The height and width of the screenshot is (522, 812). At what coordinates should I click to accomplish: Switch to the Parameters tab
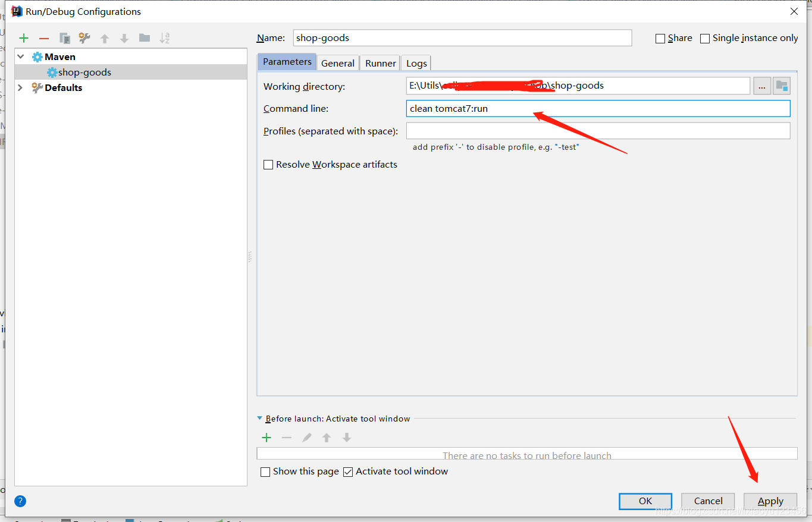pos(287,62)
